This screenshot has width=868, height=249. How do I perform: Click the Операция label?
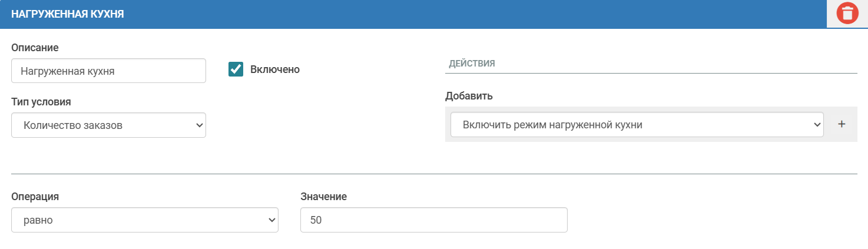pos(35,197)
